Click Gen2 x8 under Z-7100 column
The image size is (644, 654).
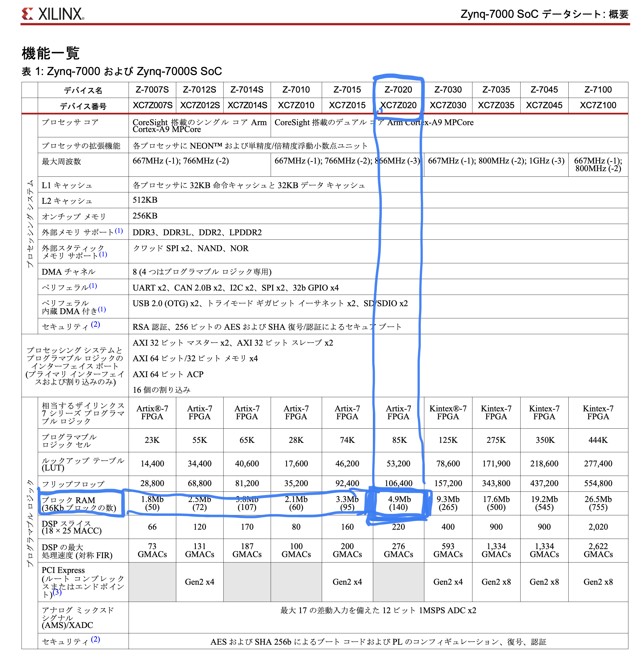point(598,582)
